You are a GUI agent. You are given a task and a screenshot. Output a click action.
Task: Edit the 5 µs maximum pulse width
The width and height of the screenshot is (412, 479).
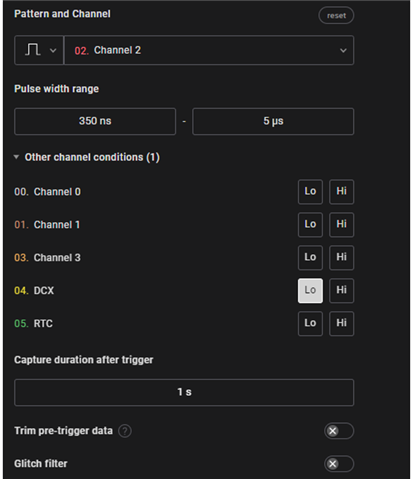[x=273, y=121]
